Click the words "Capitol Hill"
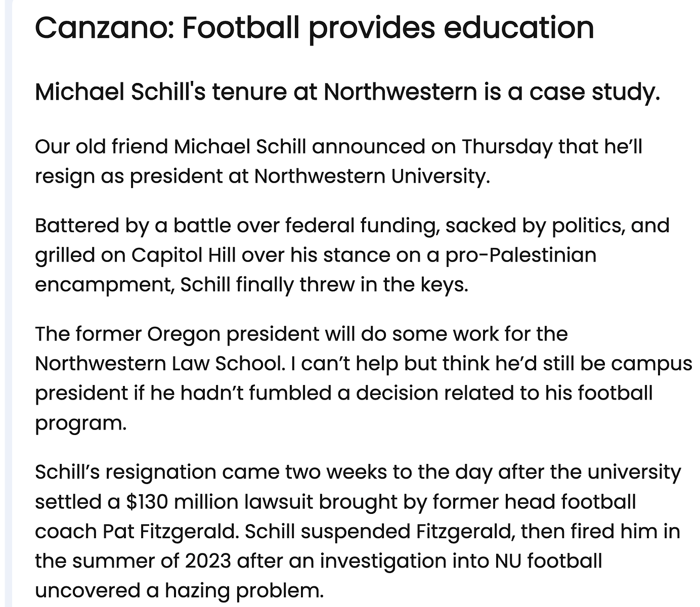Image resolution: width=700 pixels, height=607 pixels. [x=184, y=255]
